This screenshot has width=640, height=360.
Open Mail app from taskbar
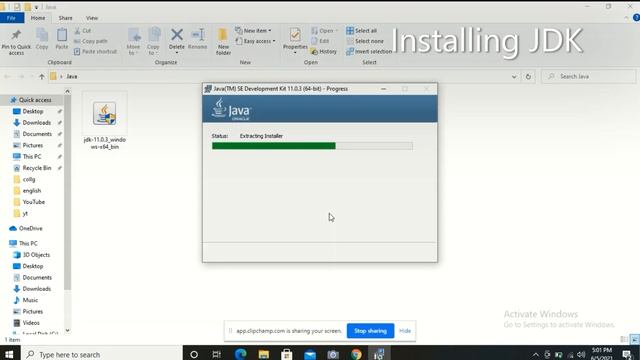310,354
